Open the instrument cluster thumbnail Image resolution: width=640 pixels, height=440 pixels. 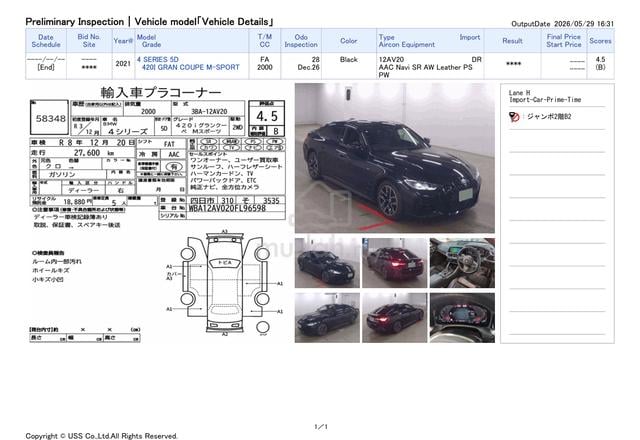click(x=462, y=318)
